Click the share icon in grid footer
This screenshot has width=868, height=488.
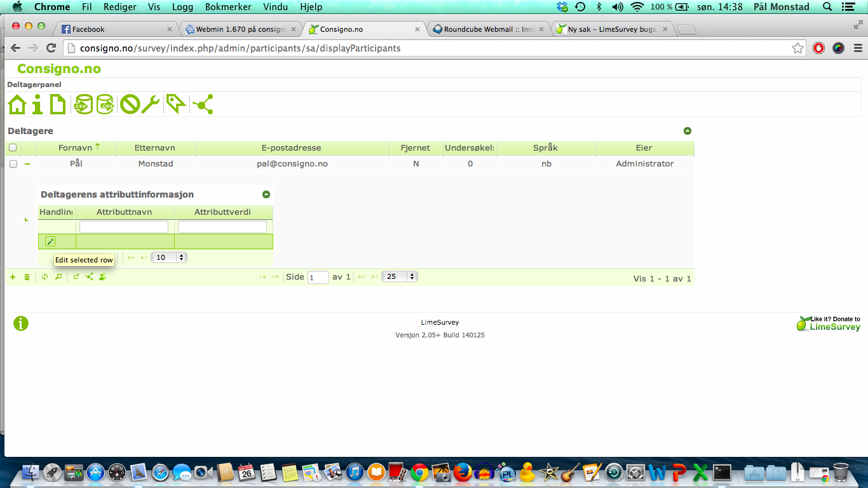(x=89, y=277)
